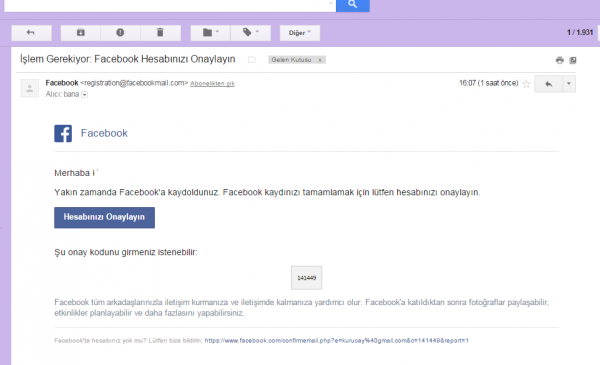Open conversation in new window icon
Image resolution: width=600 pixels, height=365 pixels.
click(573, 60)
